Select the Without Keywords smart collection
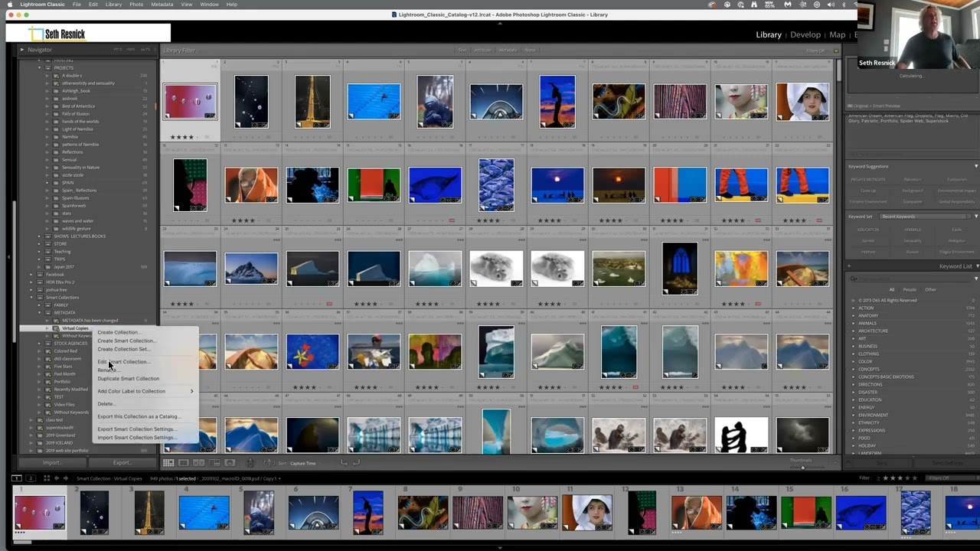Viewport: 980px width, 551px height. coord(71,412)
